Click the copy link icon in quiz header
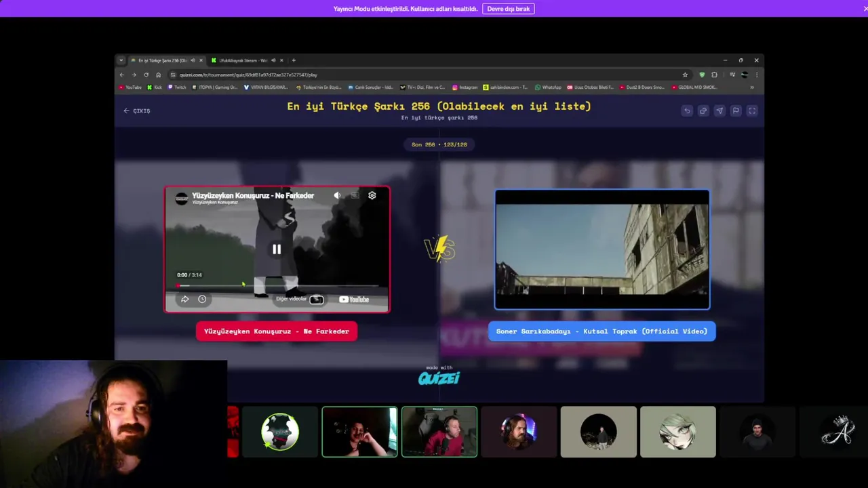Image resolution: width=868 pixels, height=488 pixels. [703, 110]
